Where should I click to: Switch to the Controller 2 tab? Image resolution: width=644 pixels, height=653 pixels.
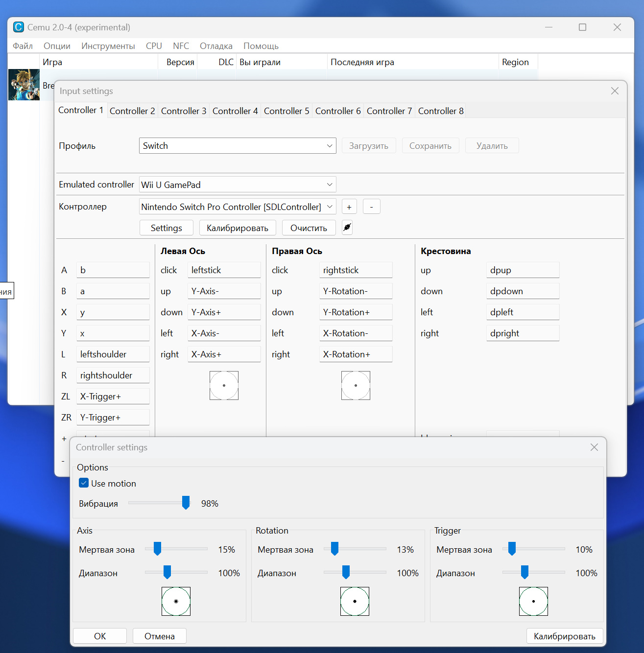click(132, 111)
